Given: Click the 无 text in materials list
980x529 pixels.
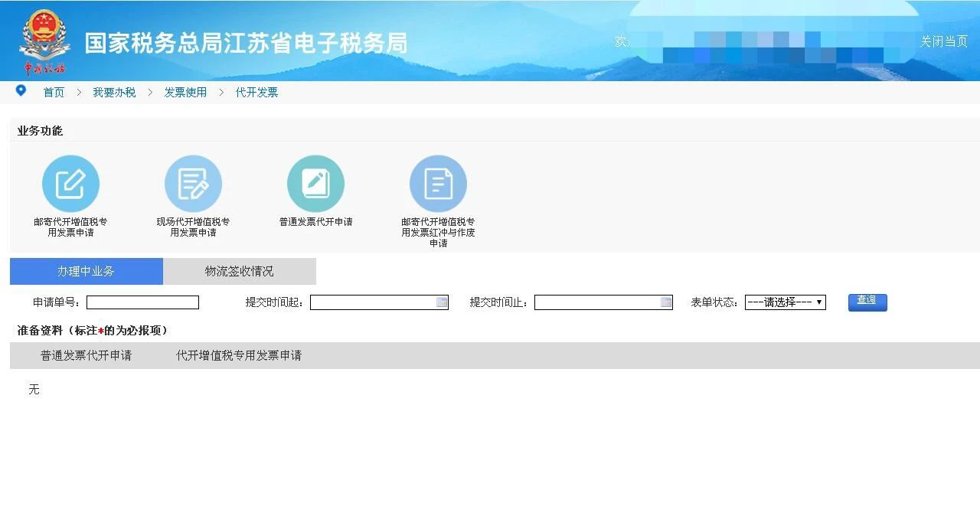Looking at the screenshot, I should (x=34, y=390).
